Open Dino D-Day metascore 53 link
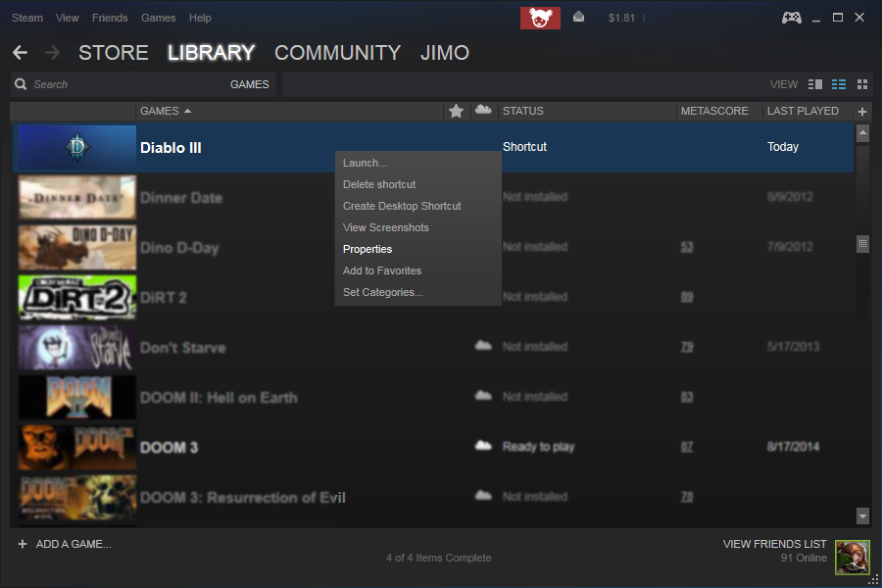This screenshot has height=588, width=882. [687, 246]
